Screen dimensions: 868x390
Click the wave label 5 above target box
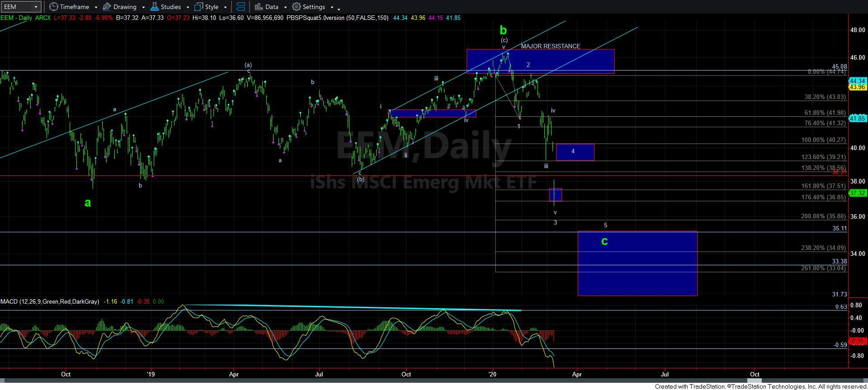tap(606, 225)
